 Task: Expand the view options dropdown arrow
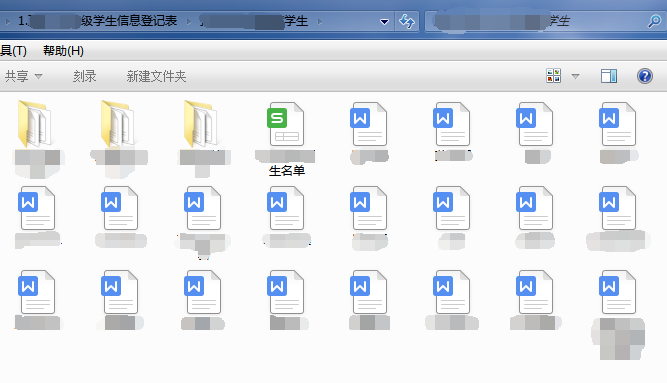point(575,77)
